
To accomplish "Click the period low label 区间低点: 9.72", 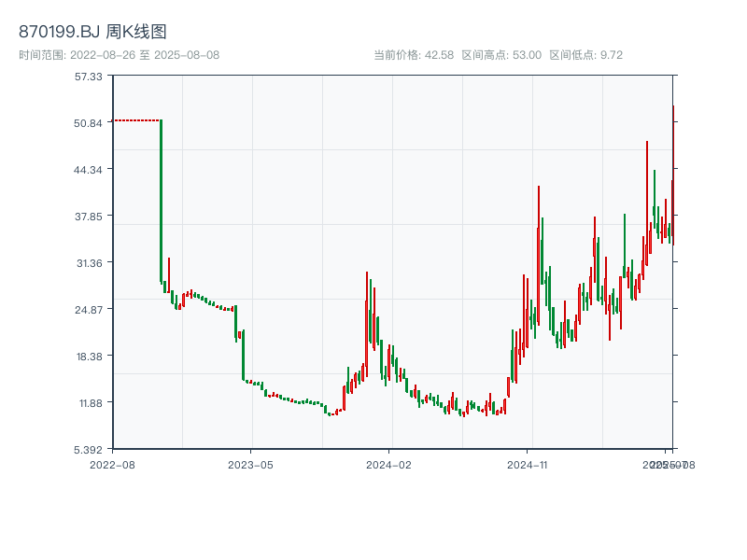I will (586, 55).
